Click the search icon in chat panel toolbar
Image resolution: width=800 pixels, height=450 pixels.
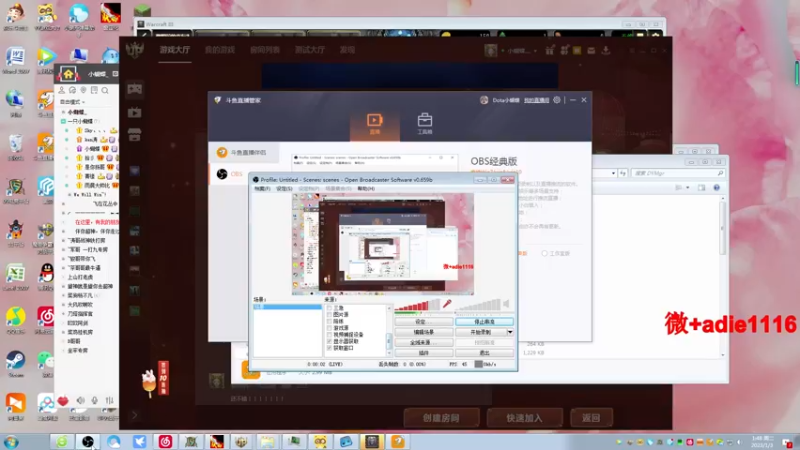105,90
